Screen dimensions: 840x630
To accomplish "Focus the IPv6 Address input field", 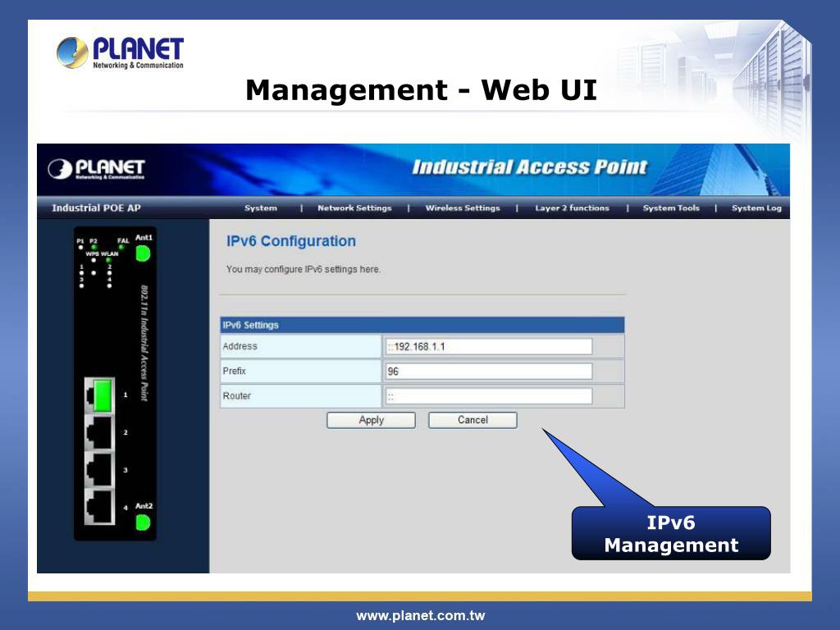I will click(x=489, y=347).
